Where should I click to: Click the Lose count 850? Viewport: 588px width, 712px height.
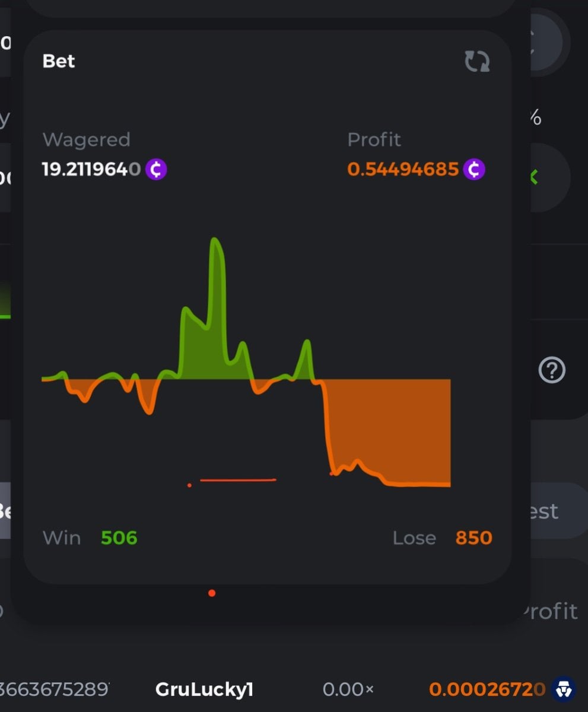click(473, 538)
